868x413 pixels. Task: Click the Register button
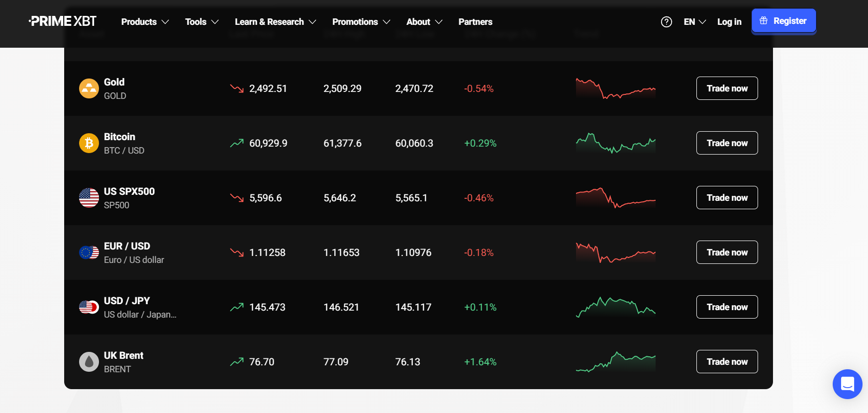783,21
